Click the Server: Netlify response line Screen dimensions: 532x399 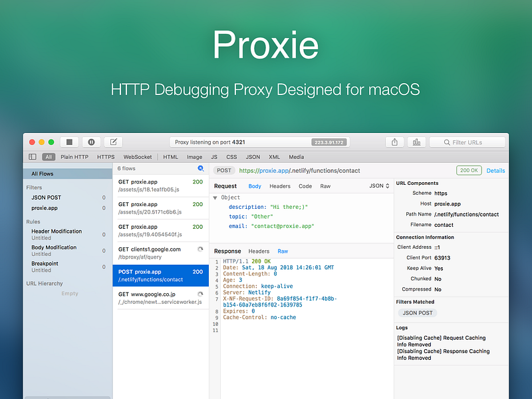click(x=247, y=293)
